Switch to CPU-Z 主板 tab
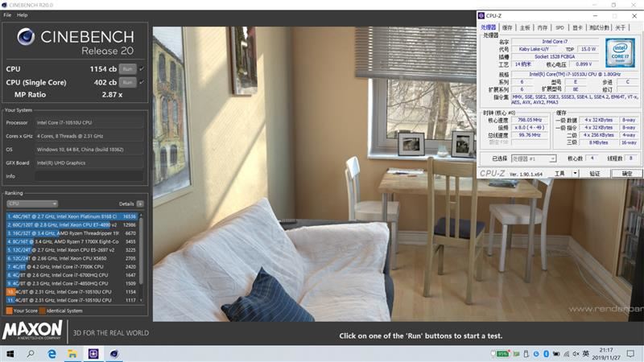Image resolution: width=644 pixels, height=362 pixels. [x=525, y=27]
